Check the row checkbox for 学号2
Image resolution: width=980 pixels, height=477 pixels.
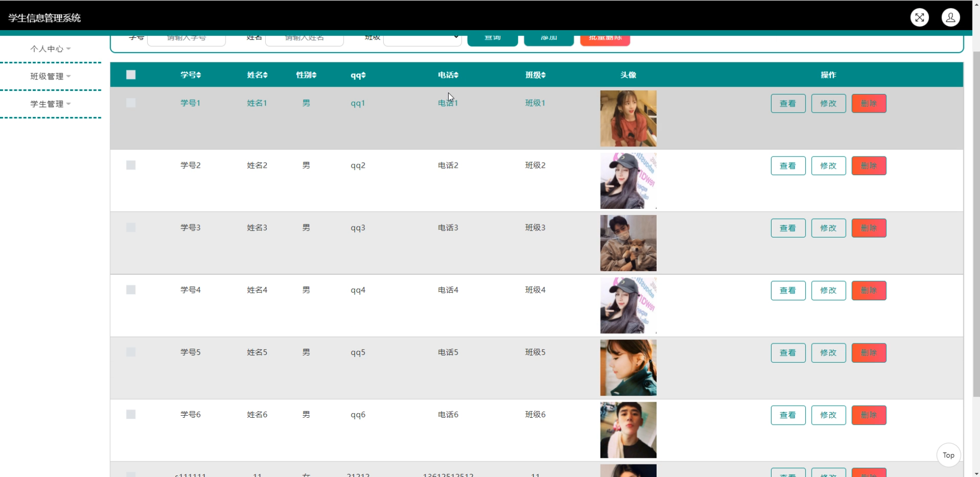[x=131, y=165]
